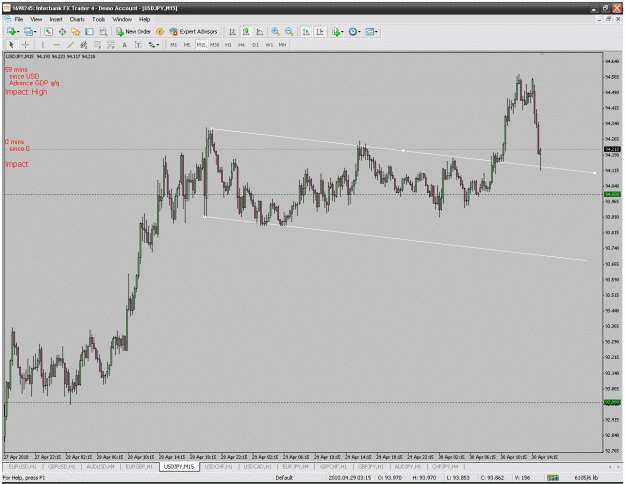Screen dimensions: 625x484
Task: Pick the horizontal line drawing tool
Action: [x=56, y=45]
